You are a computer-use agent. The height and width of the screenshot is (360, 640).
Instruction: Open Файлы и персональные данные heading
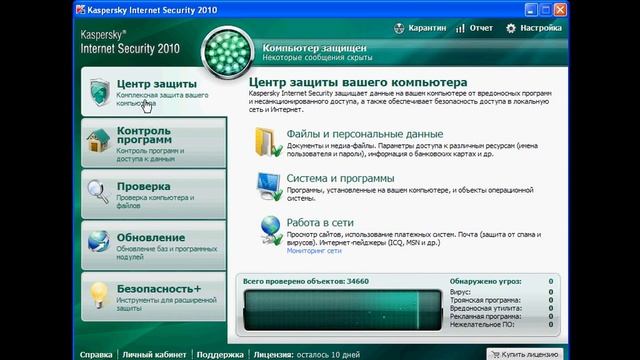[364, 134]
